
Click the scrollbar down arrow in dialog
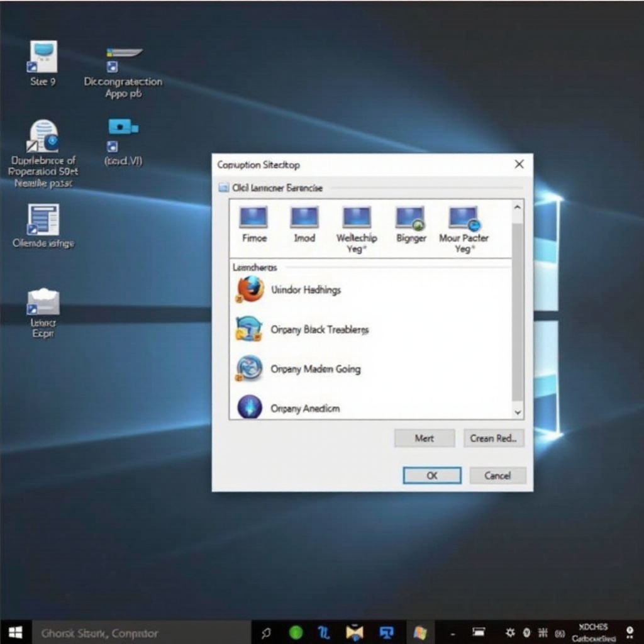(518, 412)
